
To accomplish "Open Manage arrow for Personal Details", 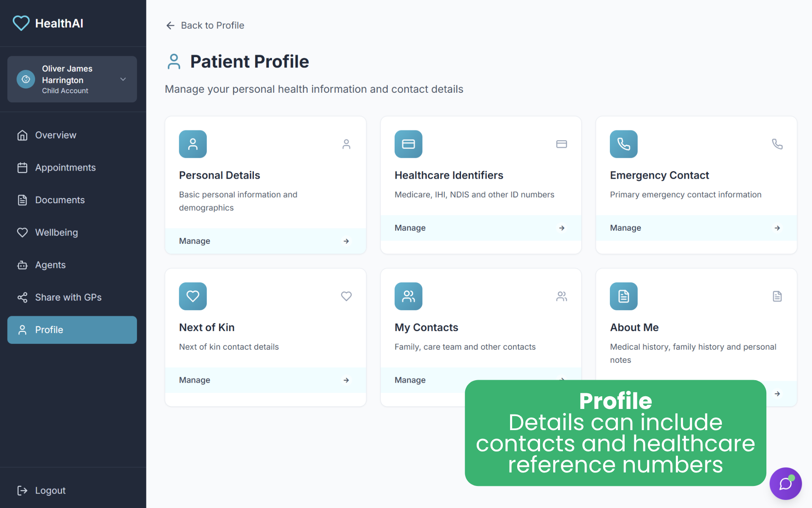I will (346, 241).
